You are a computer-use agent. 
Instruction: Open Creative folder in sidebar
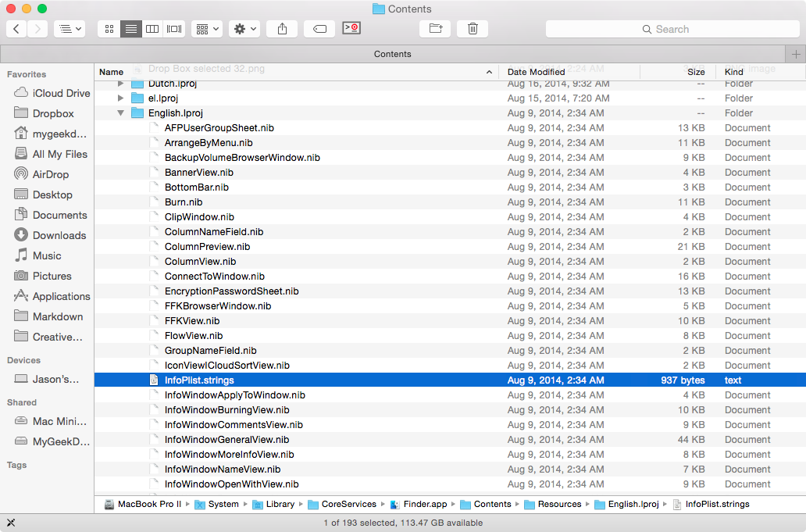pyautogui.click(x=48, y=337)
